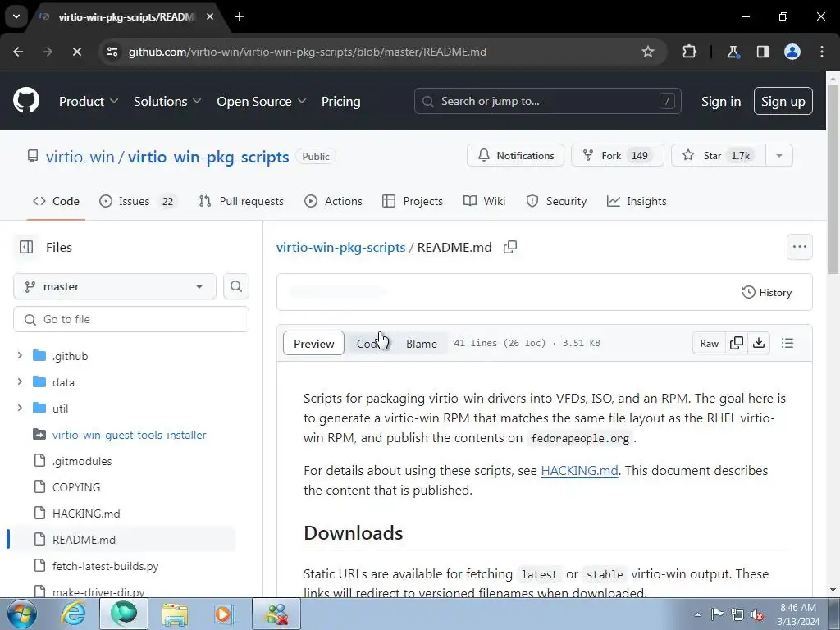Image resolution: width=840 pixels, height=630 pixels.
Task: Open the Raw file view
Action: [x=709, y=344]
